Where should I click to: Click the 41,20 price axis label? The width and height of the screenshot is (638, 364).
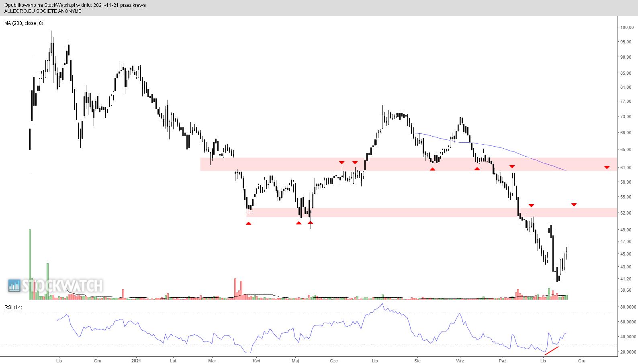[627, 279]
